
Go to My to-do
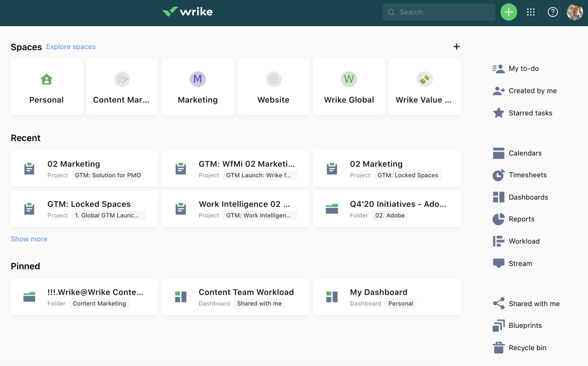click(524, 68)
